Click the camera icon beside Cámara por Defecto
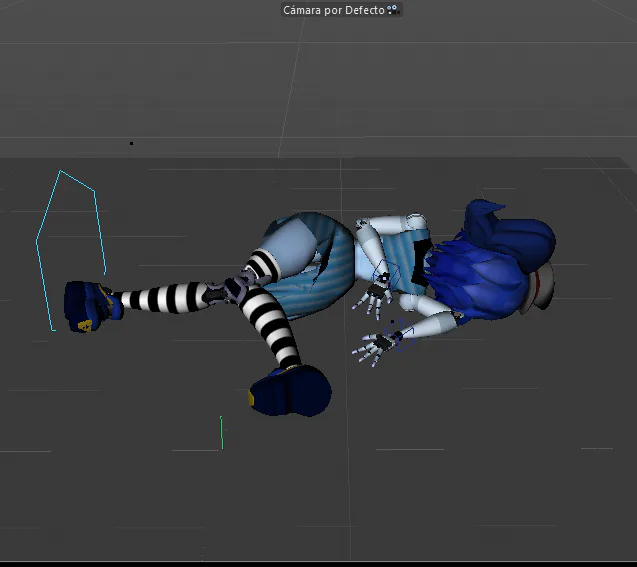Viewport: 637px width, 567px height. click(393, 10)
